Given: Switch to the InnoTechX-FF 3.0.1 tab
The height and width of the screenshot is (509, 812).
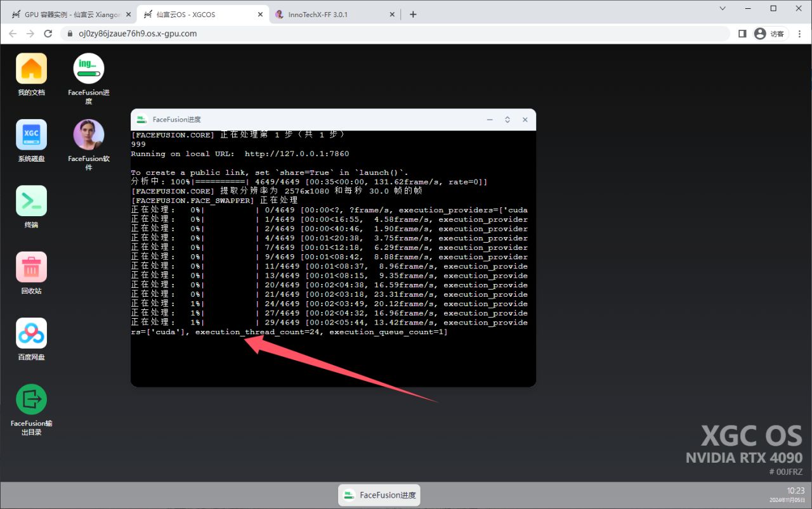Looking at the screenshot, I should (335, 15).
